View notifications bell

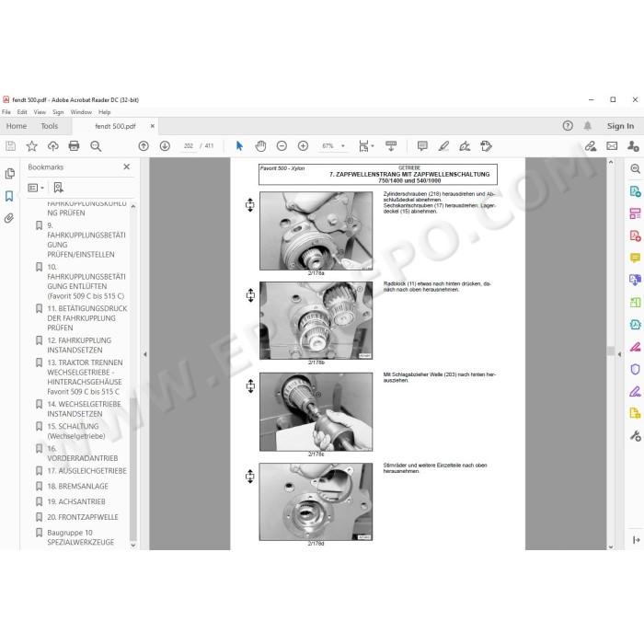(x=588, y=126)
